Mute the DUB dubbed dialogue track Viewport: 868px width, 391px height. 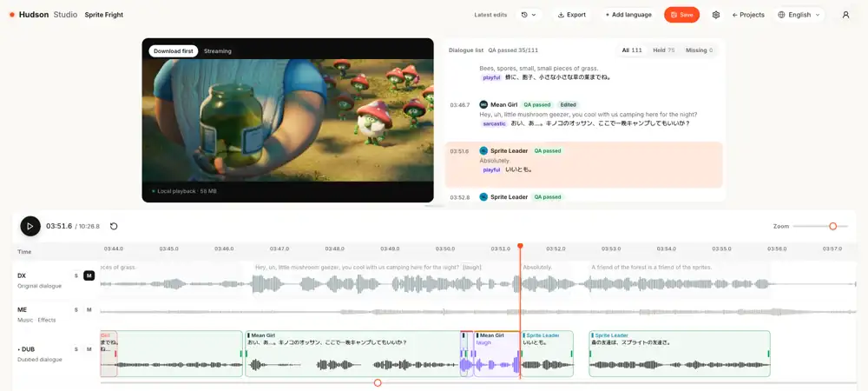(89, 349)
